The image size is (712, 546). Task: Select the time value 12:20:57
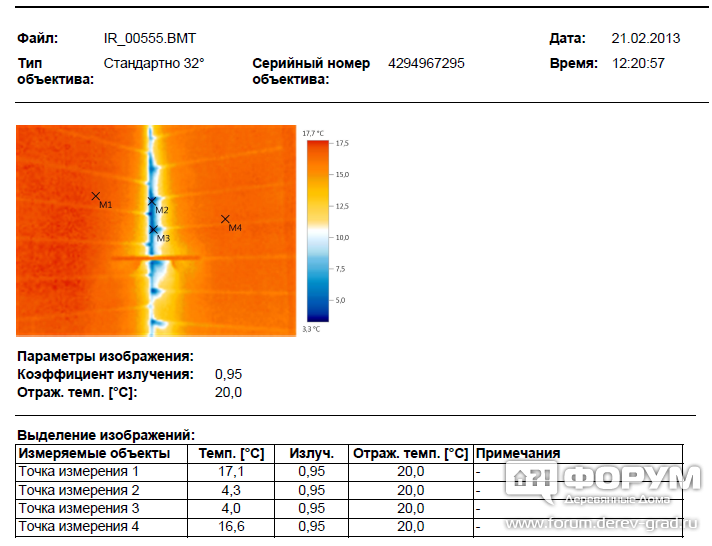coord(638,63)
